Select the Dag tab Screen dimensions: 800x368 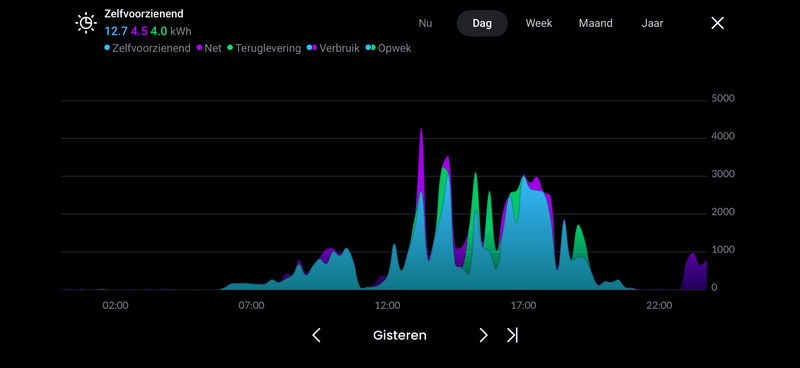pos(482,23)
